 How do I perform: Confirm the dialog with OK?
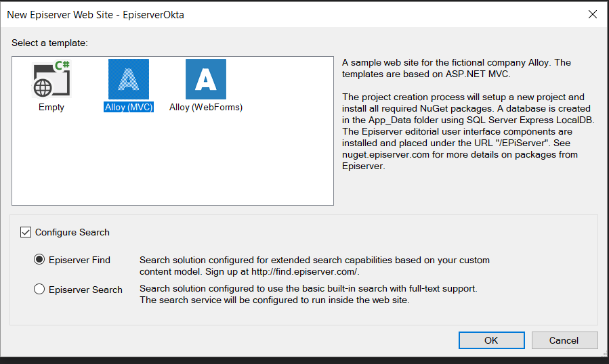pyautogui.click(x=491, y=340)
